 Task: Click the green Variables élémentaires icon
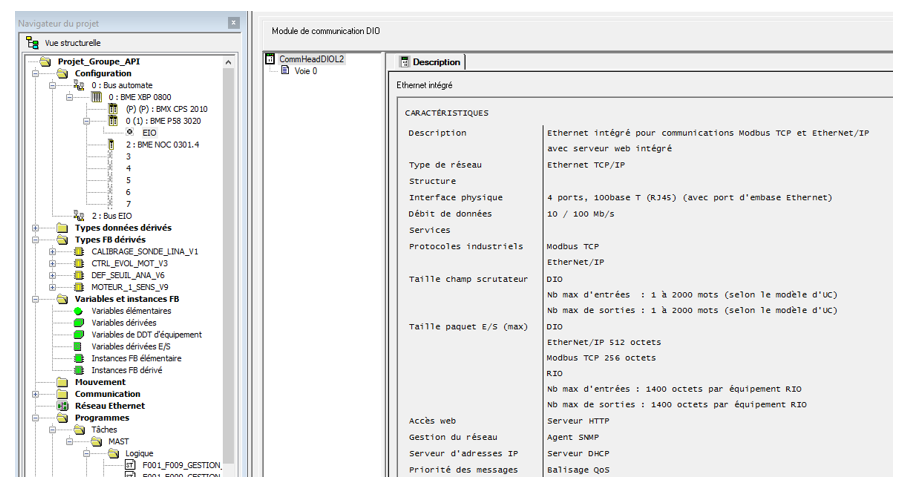[x=79, y=311]
